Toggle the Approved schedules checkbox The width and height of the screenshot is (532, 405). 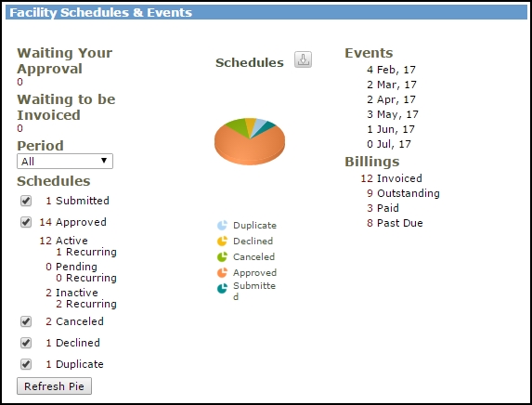(x=26, y=222)
